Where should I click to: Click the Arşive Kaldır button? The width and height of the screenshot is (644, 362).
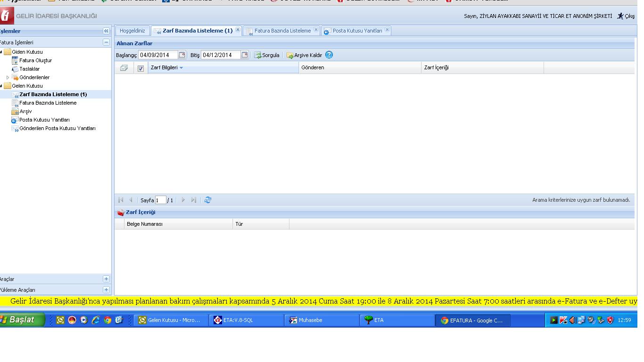tap(304, 55)
